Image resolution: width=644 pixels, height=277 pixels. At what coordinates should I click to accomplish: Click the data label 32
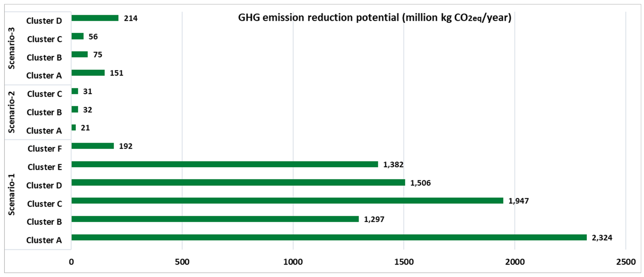pos(87,110)
